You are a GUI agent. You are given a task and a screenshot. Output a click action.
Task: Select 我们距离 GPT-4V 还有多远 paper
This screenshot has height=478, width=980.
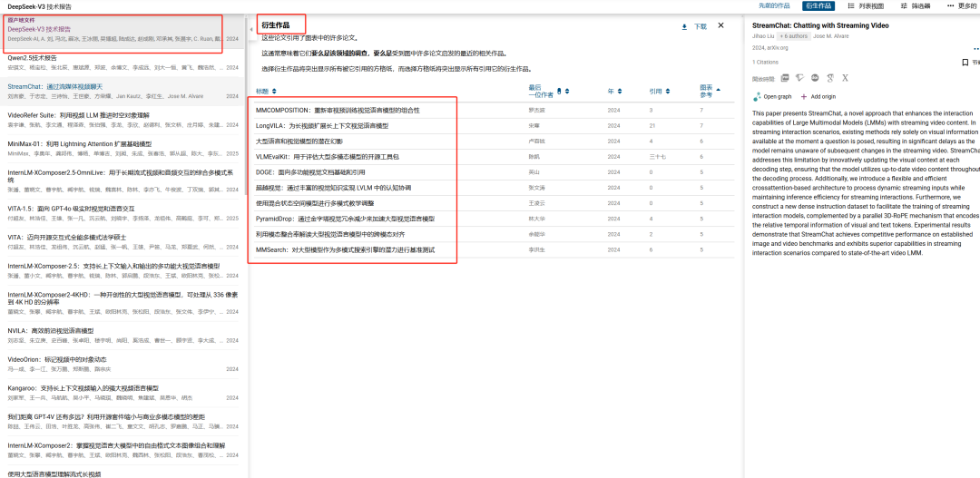tap(122, 422)
